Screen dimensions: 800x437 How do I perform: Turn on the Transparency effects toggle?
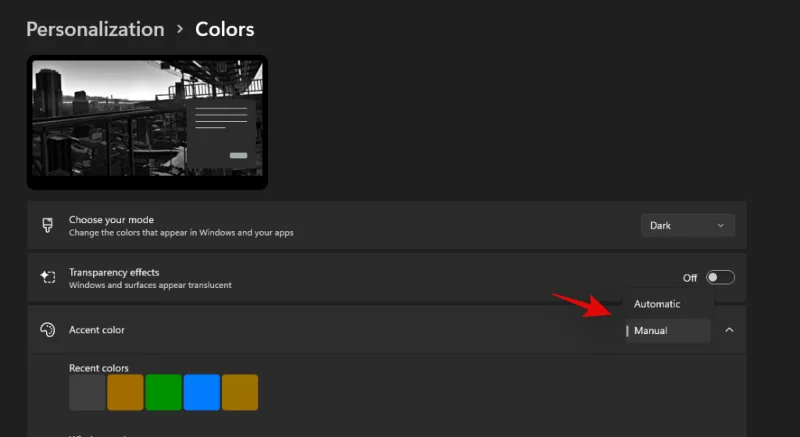[720, 277]
